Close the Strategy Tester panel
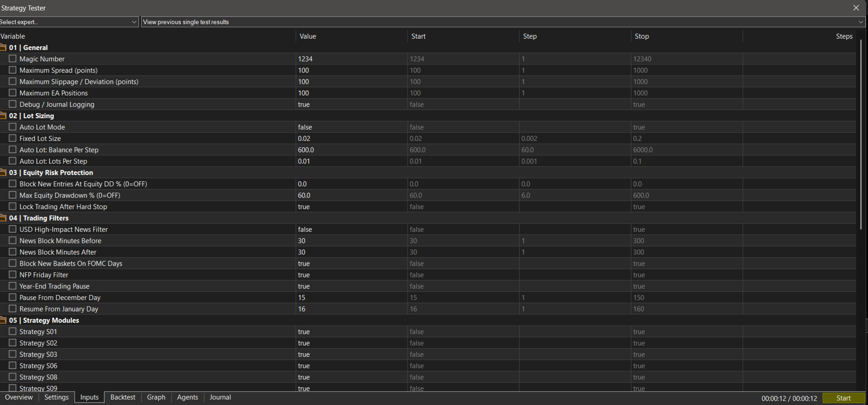This screenshot has width=868, height=405. point(856,8)
